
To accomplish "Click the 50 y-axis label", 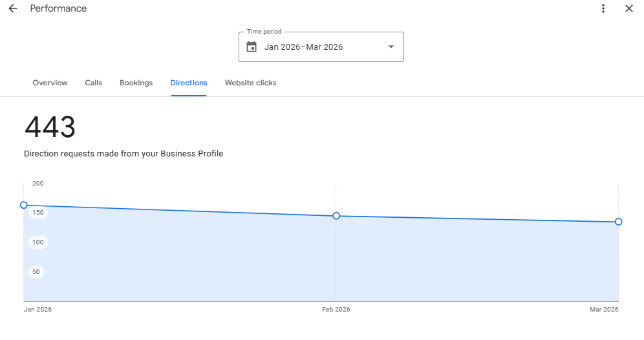I will click(36, 272).
